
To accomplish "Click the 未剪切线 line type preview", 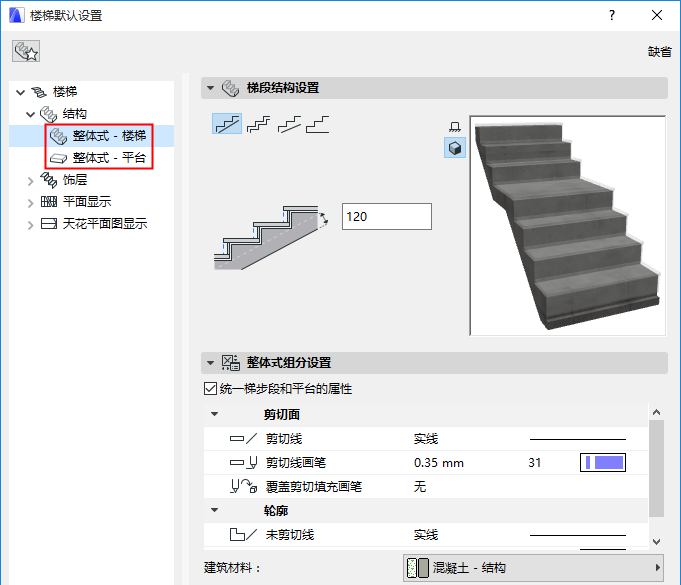I will [578, 535].
